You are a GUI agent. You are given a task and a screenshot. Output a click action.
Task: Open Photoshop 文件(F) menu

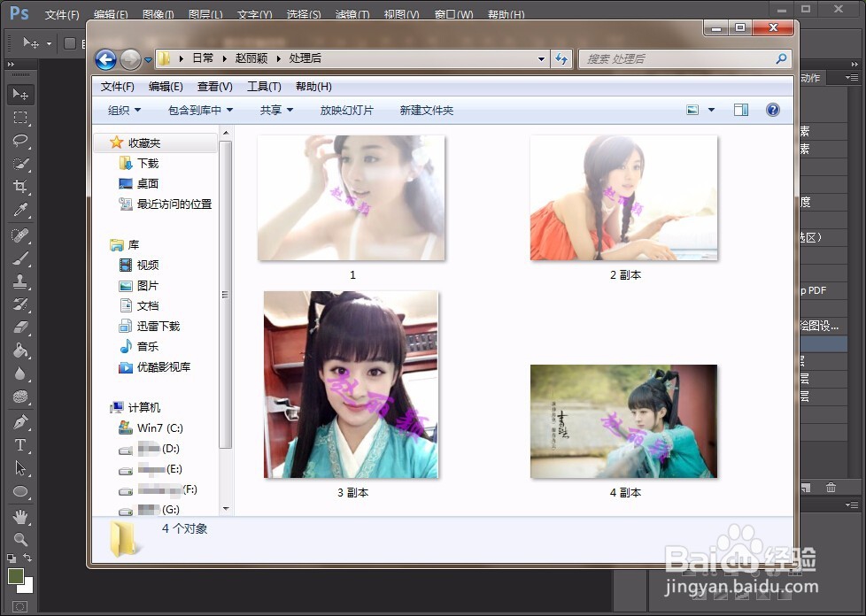tap(62, 14)
